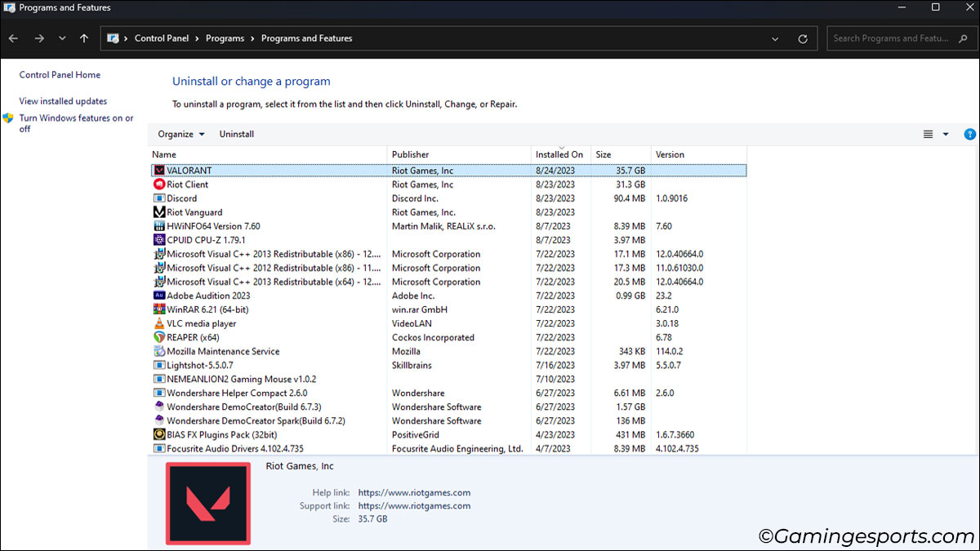Click the Focusrite Audio Engineering, Ltd. publisher

coord(457,448)
